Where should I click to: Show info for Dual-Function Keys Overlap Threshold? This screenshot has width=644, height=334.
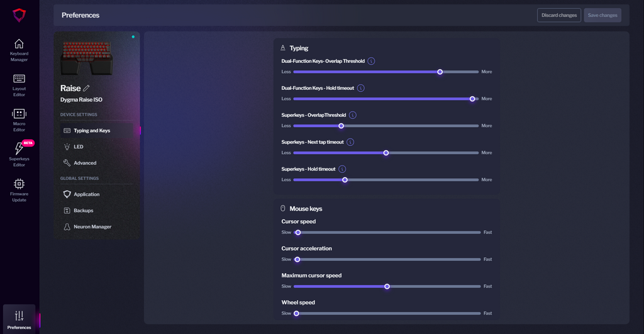pos(371,61)
